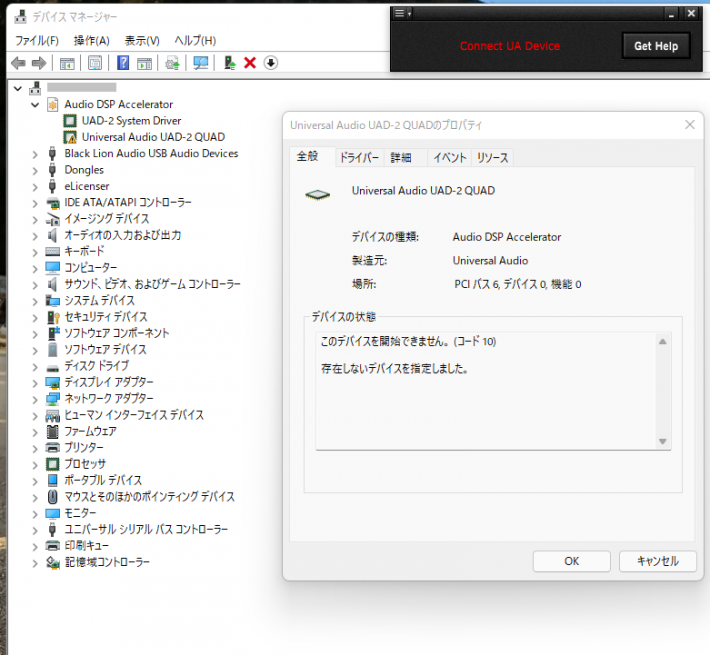Click the red X uninstall device icon
This screenshot has width=710, height=655.
[x=250, y=63]
